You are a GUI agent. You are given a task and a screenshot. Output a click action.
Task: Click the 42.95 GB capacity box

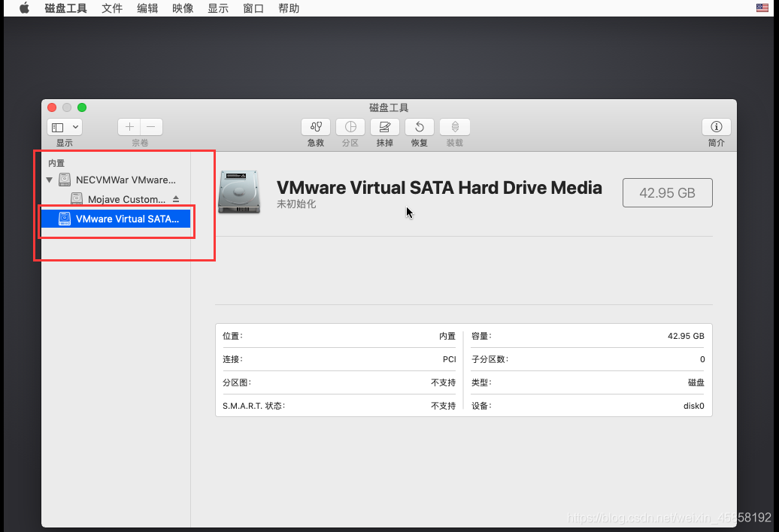pyautogui.click(x=667, y=192)
